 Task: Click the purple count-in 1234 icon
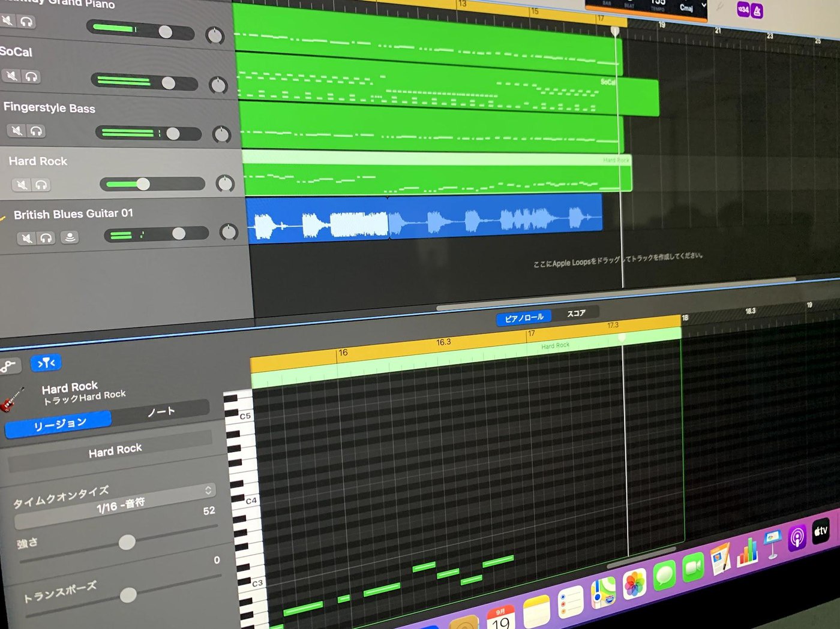743,10
